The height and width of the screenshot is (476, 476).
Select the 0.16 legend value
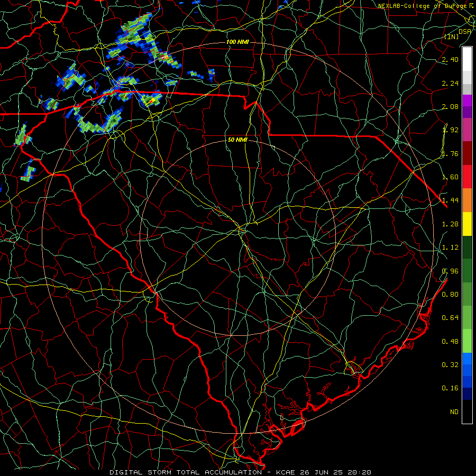click(450, 388)
